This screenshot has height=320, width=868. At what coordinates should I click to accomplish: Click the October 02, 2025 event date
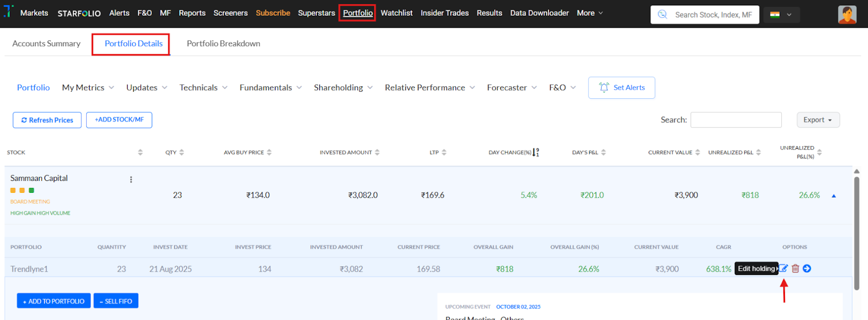518,307
